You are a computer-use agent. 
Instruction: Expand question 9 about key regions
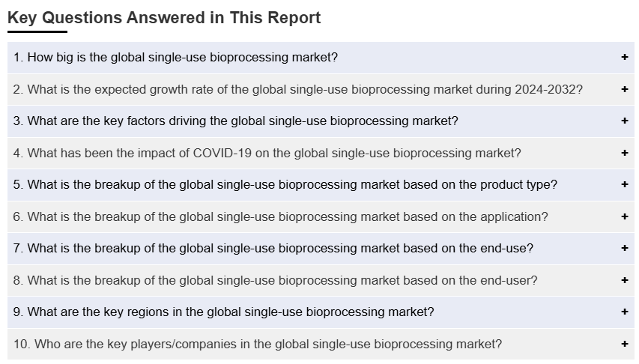point(321,312)
